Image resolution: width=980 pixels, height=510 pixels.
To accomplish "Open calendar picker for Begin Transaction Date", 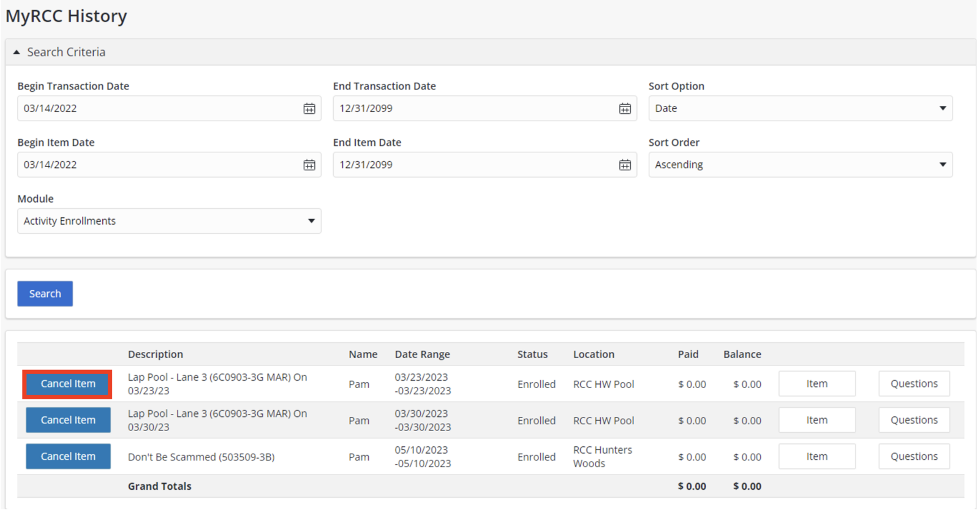I will pyautogui.click(x=309, y=108).
